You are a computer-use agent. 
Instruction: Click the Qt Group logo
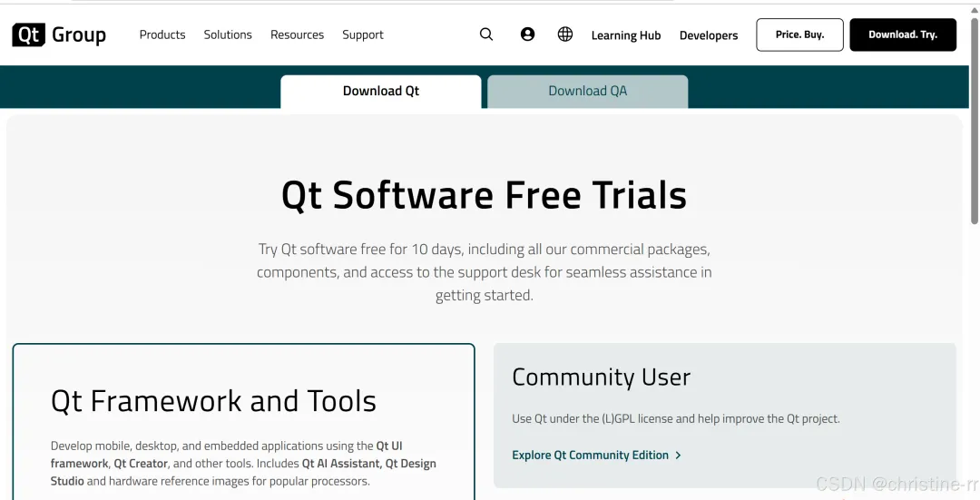pos(59,35)
